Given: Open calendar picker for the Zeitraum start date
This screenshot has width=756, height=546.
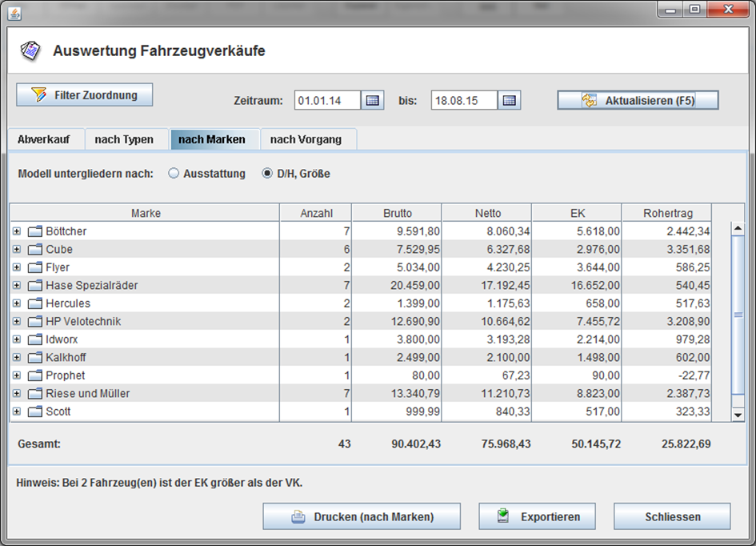Looking at the screenshot, I should (x=372, y=100).
